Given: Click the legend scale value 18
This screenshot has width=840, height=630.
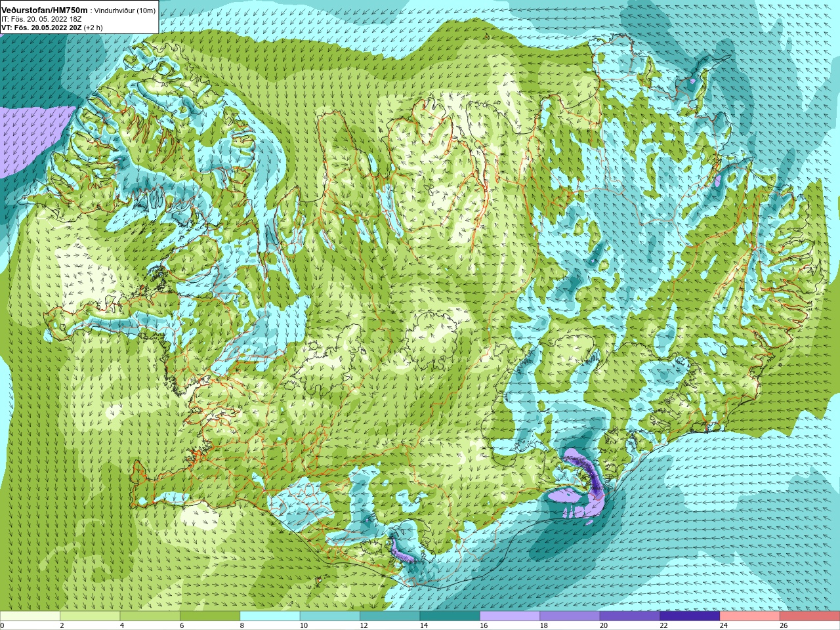Looking at the screenshot, I should (x=544, y=625).
